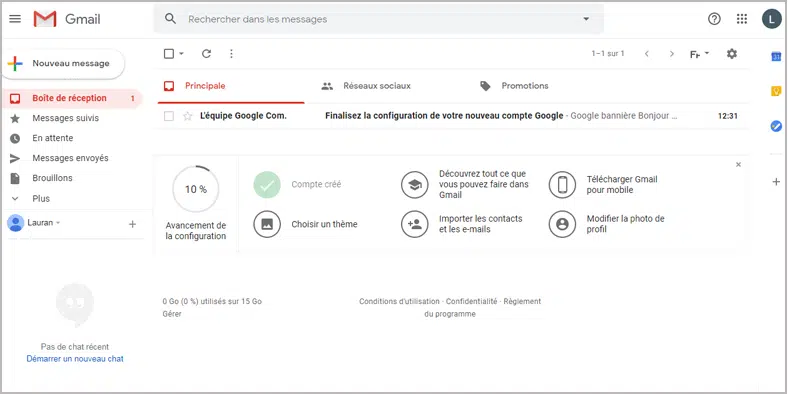Click the 1–1 sur 1 counter
Image resolution: width=788 pixels, height=394 pixels.
point(608,54)
